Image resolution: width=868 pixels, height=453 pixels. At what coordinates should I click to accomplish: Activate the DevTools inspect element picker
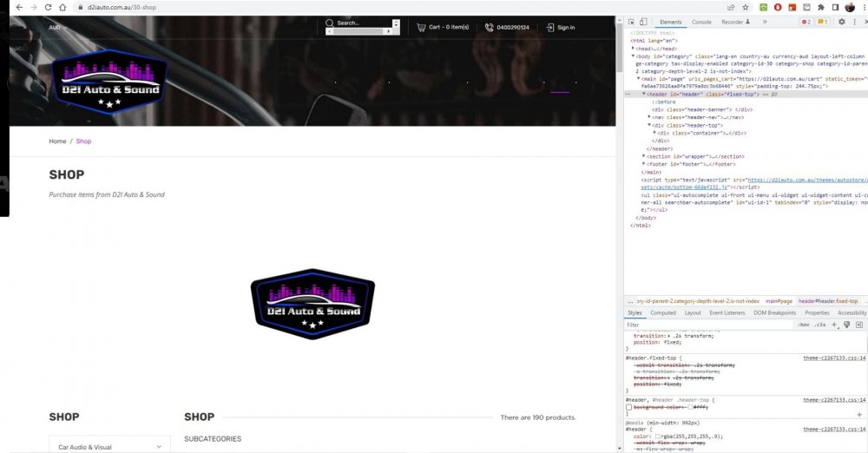[x=631, y=23]
